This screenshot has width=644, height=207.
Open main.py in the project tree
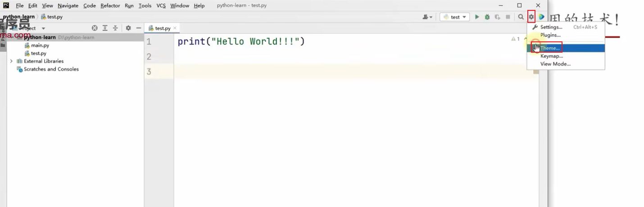40,45
